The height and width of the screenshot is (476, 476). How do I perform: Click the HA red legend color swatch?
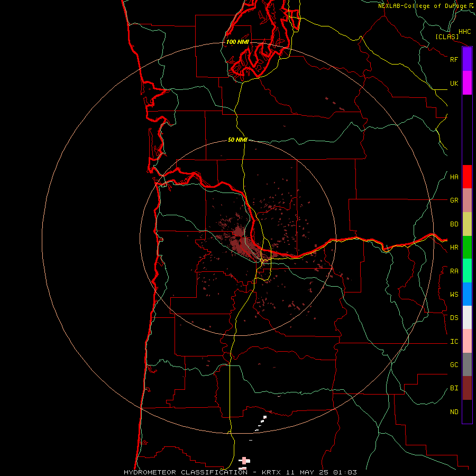tap(467, 177)
